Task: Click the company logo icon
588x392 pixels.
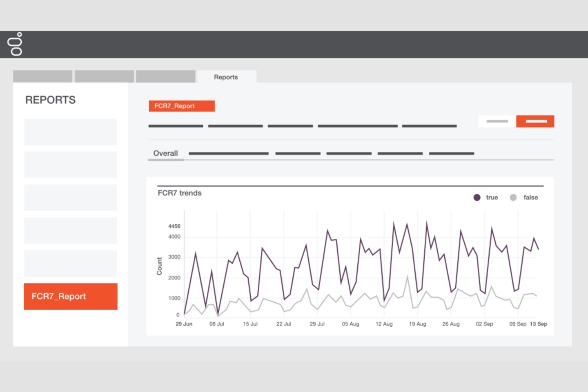Action: pyautogui.click(x=15, y=44)
